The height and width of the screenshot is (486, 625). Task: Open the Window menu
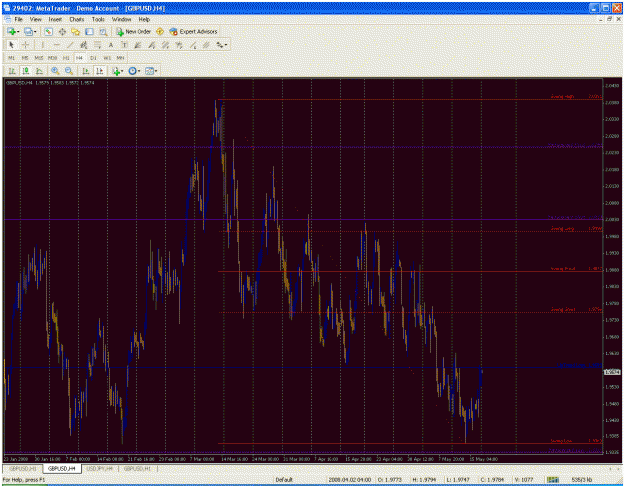[x=121, y=19]
